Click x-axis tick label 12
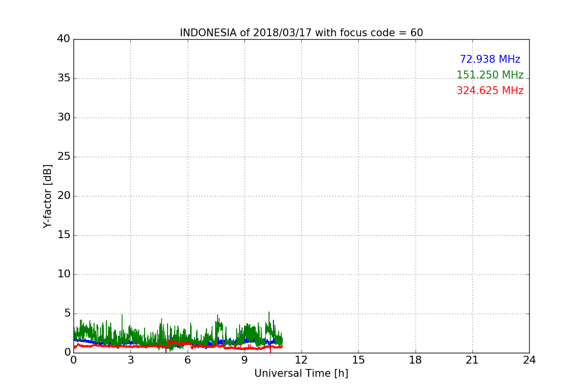588x392 pixels. tap(301, 360)
